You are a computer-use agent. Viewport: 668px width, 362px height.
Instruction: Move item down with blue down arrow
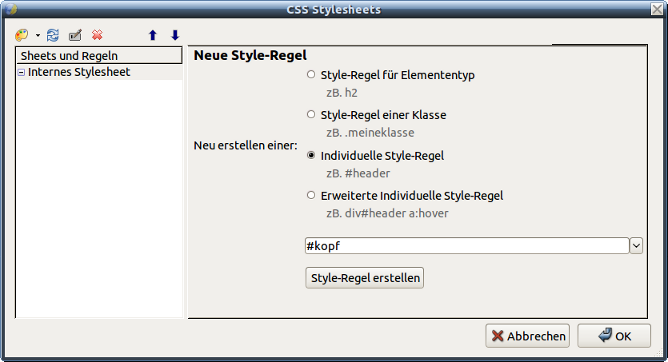(175, 35)
